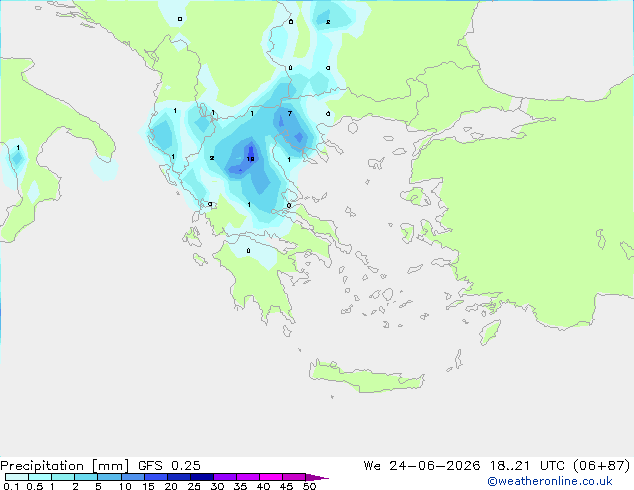The image size is (634, 490).
Task: Pick the 25–30 mm dark navy swatch
Action: click(202, 477)
